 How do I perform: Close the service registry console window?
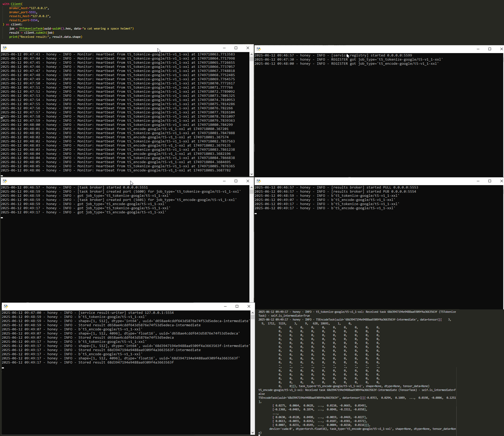(x=501, y=49)
